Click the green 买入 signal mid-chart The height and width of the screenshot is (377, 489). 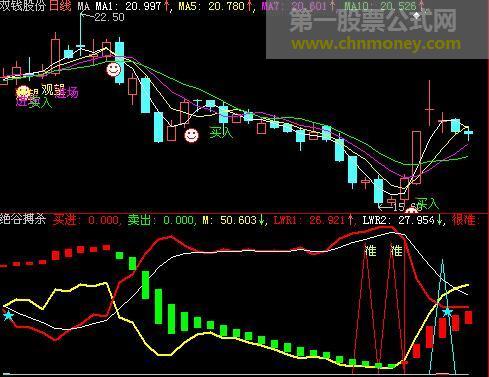click(221, 132)
